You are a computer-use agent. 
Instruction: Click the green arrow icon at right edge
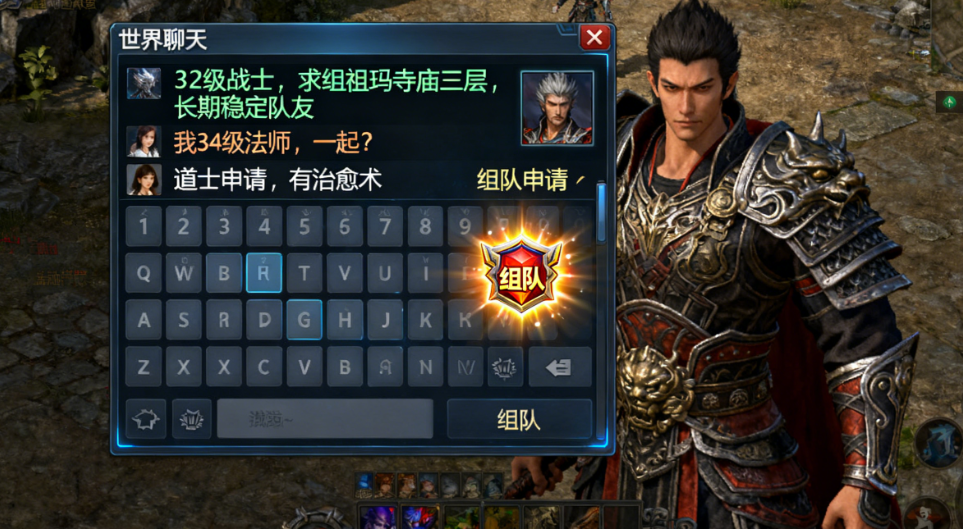coord(949,101)
